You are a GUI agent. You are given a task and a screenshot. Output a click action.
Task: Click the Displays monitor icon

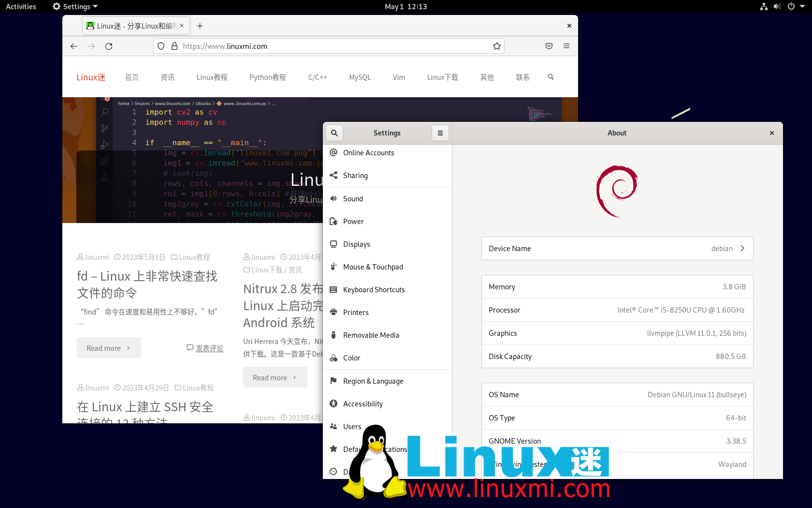pyautogui.click(x=333, y=244)
